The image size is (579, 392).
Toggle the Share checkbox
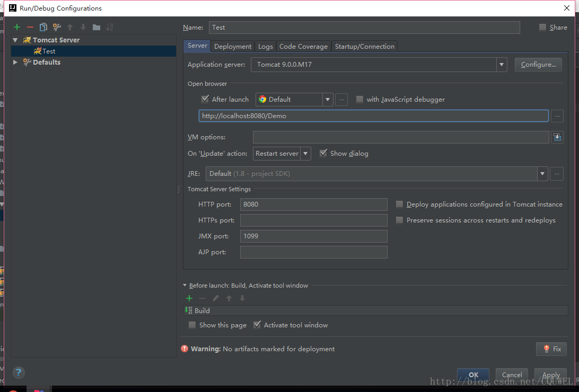pyautogui.click(x=542, y=28)
